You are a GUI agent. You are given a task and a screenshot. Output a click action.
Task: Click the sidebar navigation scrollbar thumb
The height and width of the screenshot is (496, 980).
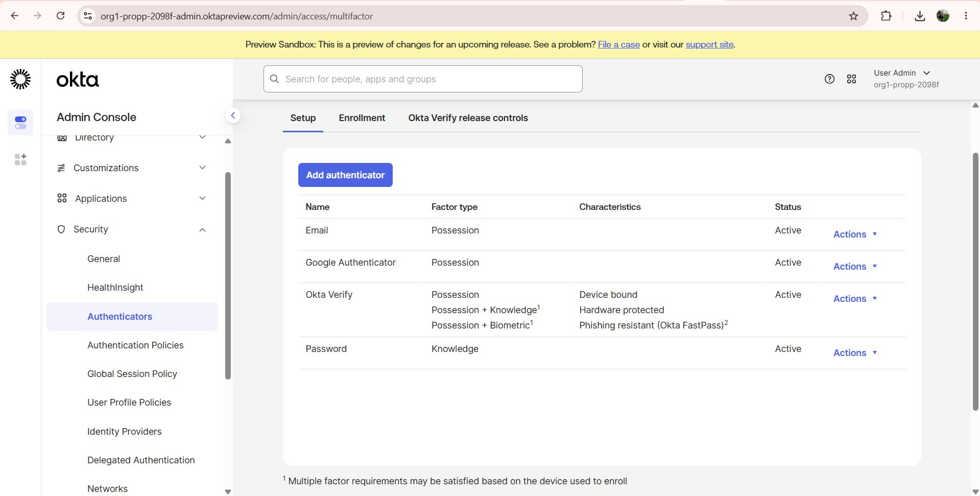(x=228, y=276)
